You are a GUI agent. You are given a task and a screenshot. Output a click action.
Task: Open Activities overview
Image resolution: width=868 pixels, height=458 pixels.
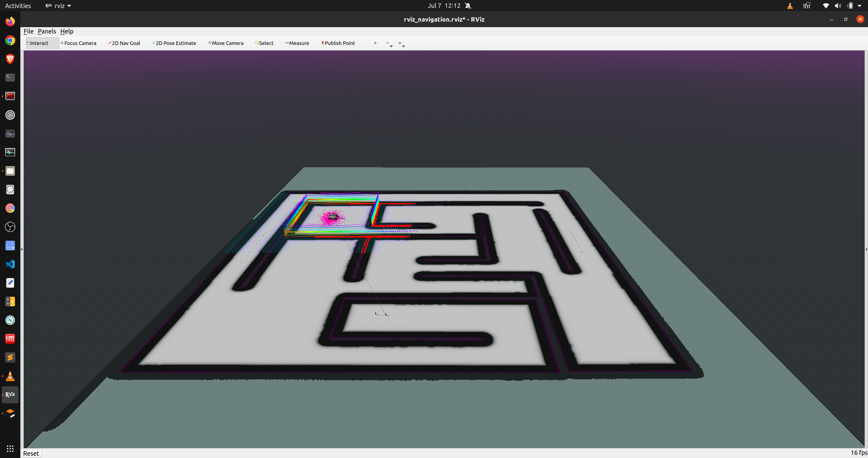(x=18, y=6)
